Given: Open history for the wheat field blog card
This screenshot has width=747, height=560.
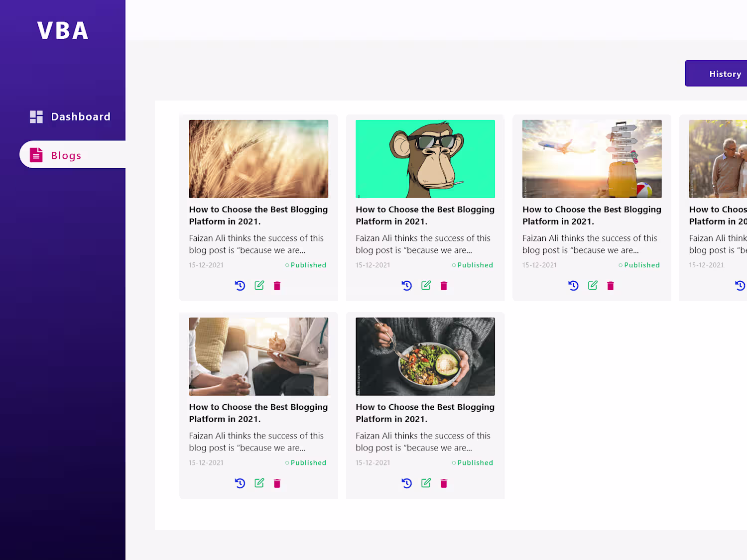Looking at the screenshot, I should point(240,286).
